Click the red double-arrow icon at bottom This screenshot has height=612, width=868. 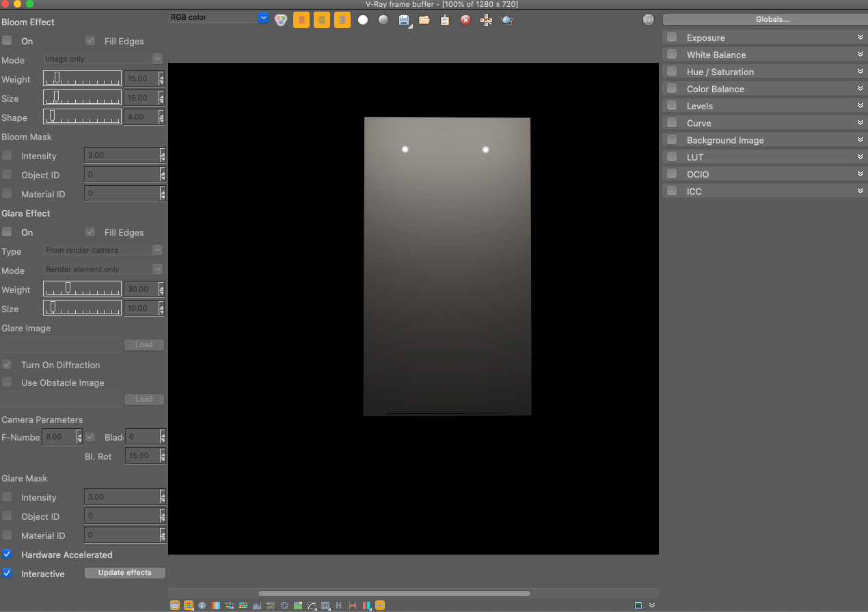pos(352,605)
